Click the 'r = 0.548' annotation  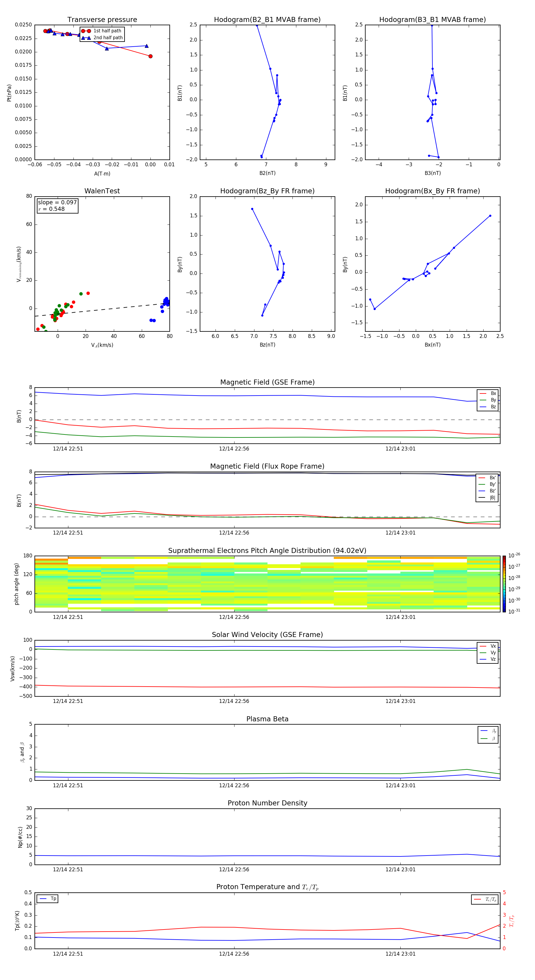coord(51,209)
